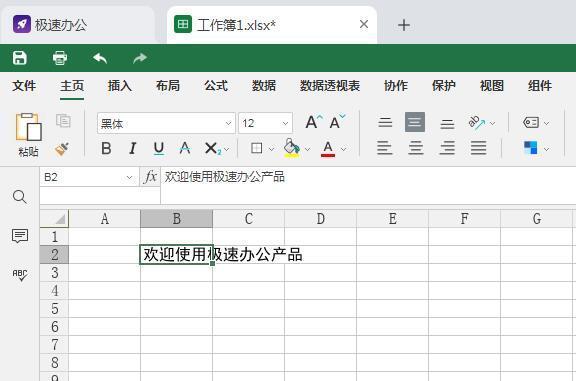576x381 pixels.
Task: Switch to the 公式 tab
Action: click(x=216, y=86)
